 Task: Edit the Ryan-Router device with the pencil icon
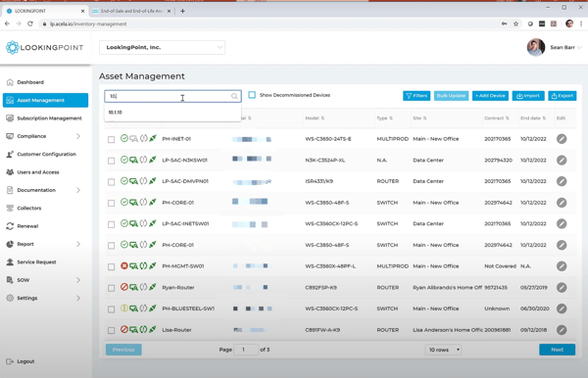tap(562, 288)
